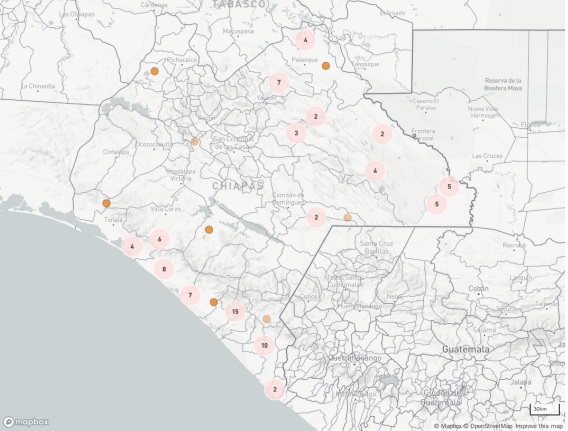Open the Mapbox logo
This screenshot has width=568, height=431.
click(26, 422)
